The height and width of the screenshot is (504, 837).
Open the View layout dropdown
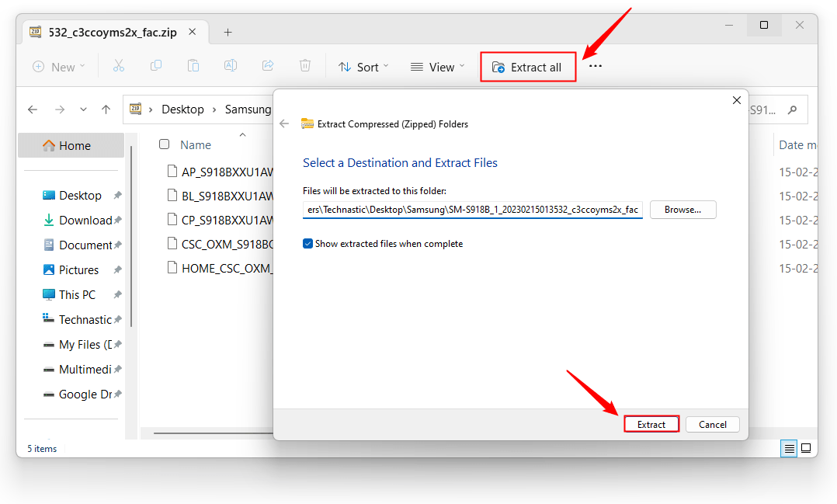click(437, 67)
